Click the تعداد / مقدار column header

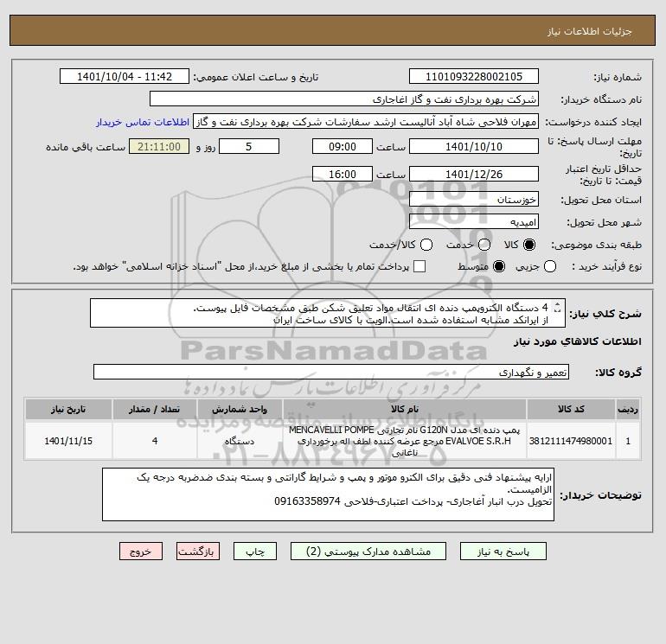coord(155,409)
